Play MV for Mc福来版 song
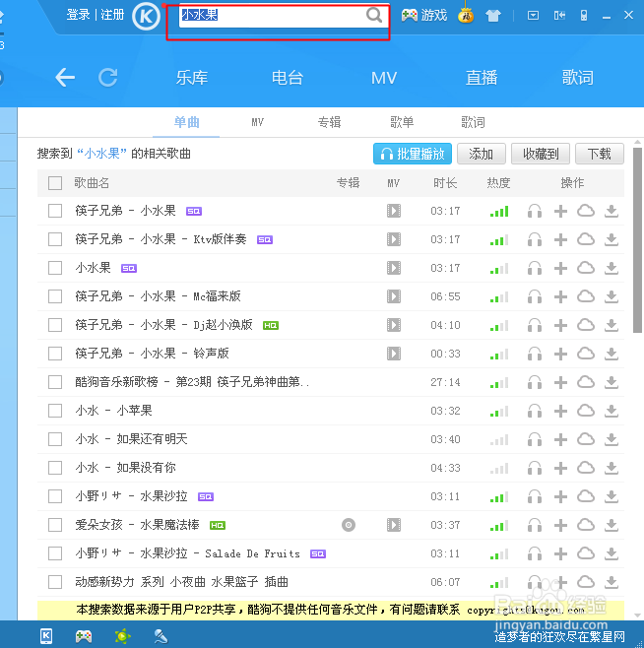644x648 pixels. click(x=394, y=296)
